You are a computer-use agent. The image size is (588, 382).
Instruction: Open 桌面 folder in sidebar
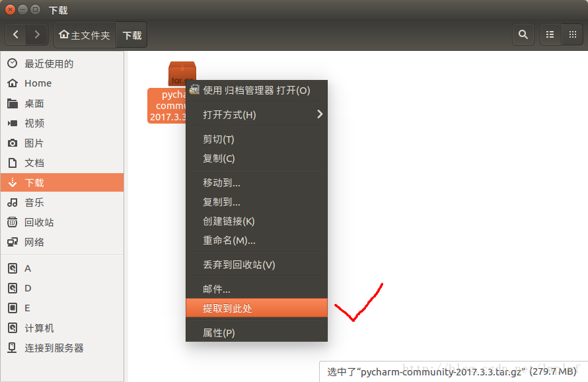(62, 103)
